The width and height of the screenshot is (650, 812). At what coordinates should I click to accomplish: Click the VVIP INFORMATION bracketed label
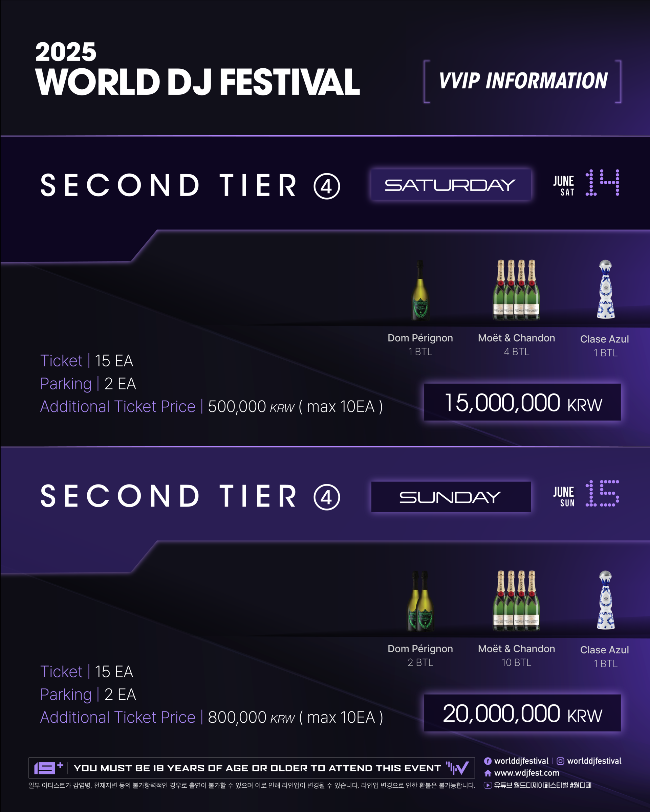click(523, 81)
